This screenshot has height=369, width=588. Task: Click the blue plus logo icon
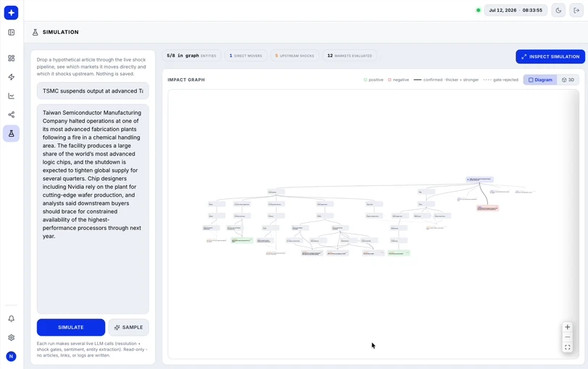point(12,13)
